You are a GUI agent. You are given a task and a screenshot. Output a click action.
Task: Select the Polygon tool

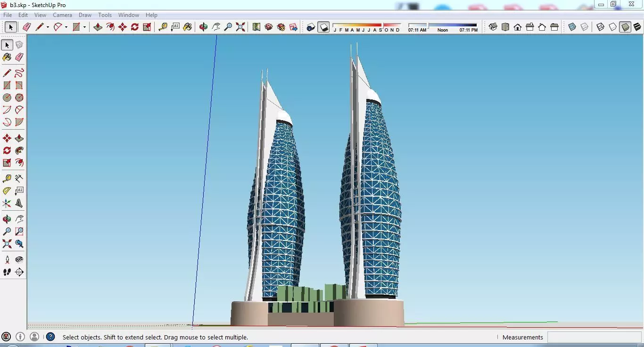(19, 98)
